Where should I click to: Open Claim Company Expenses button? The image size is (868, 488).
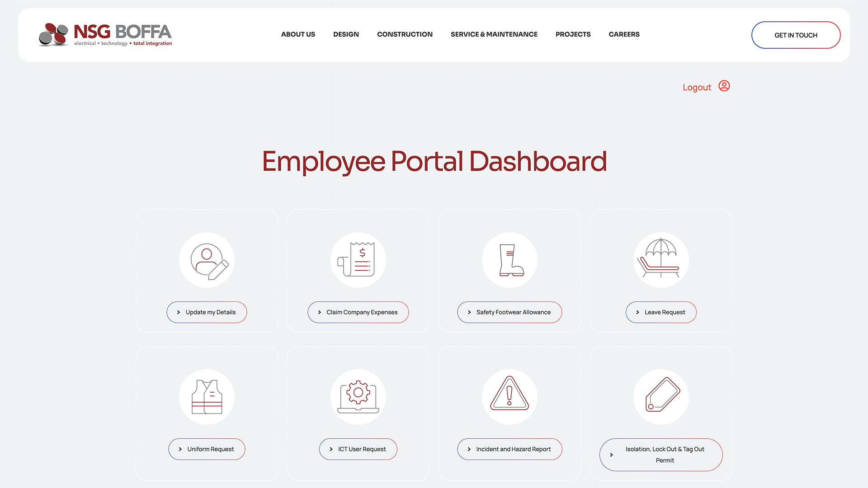[358, 312]
